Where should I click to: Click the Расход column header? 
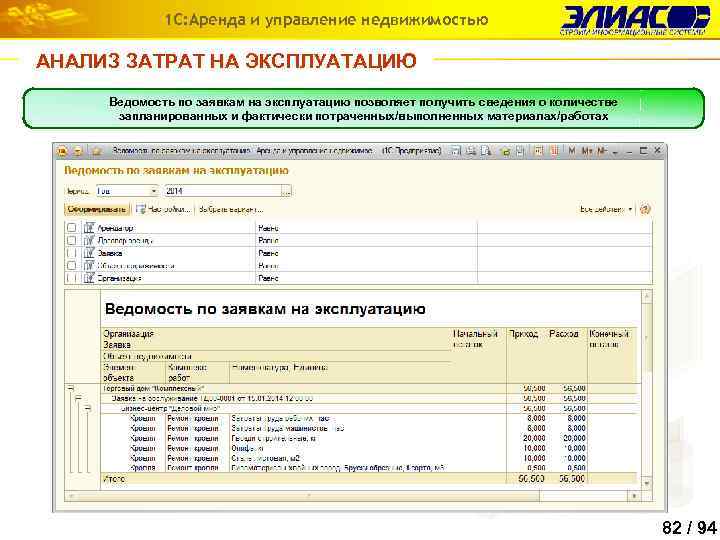pos(564,334)
